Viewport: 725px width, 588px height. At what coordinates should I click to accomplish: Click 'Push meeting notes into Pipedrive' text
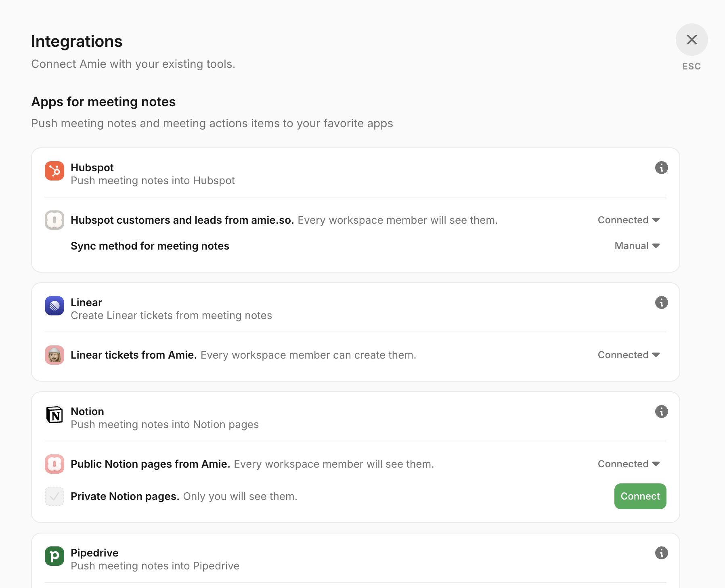(x=155, y=566)
